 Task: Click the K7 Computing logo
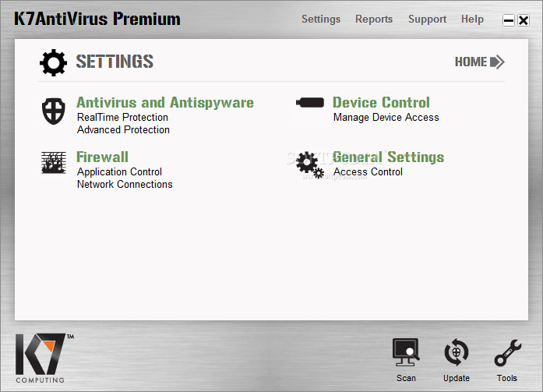point(44,358)
